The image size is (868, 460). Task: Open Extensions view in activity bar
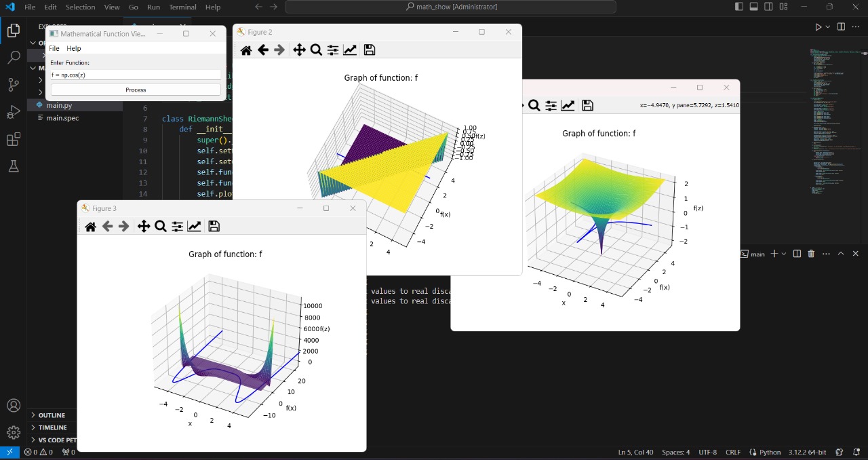pyautogui.click(x=14, y=139)
